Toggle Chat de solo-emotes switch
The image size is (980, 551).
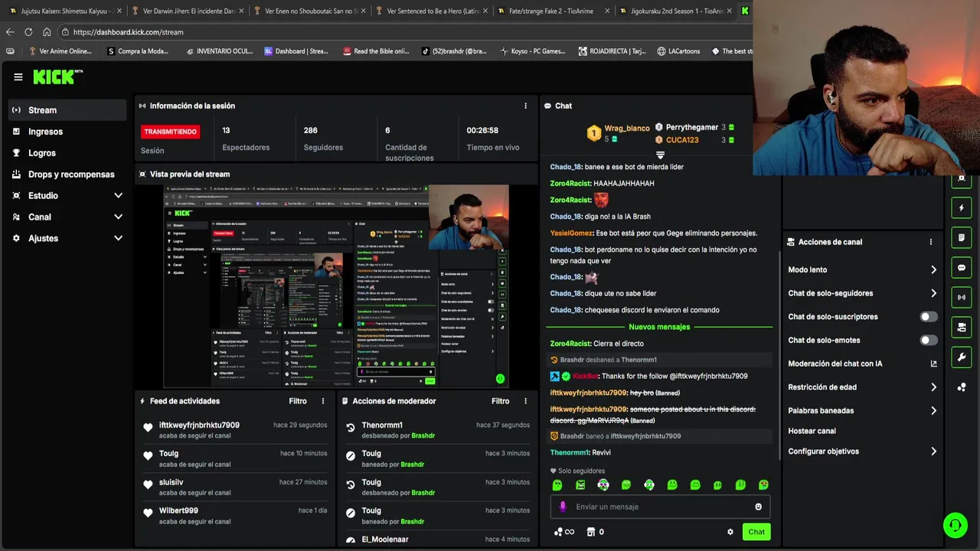(929, 340)
